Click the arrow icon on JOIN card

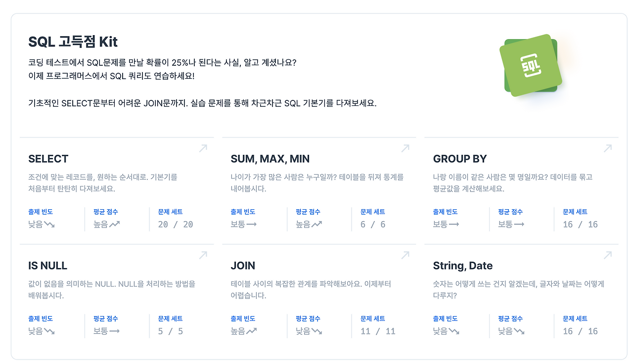click(x=405, y=255)
